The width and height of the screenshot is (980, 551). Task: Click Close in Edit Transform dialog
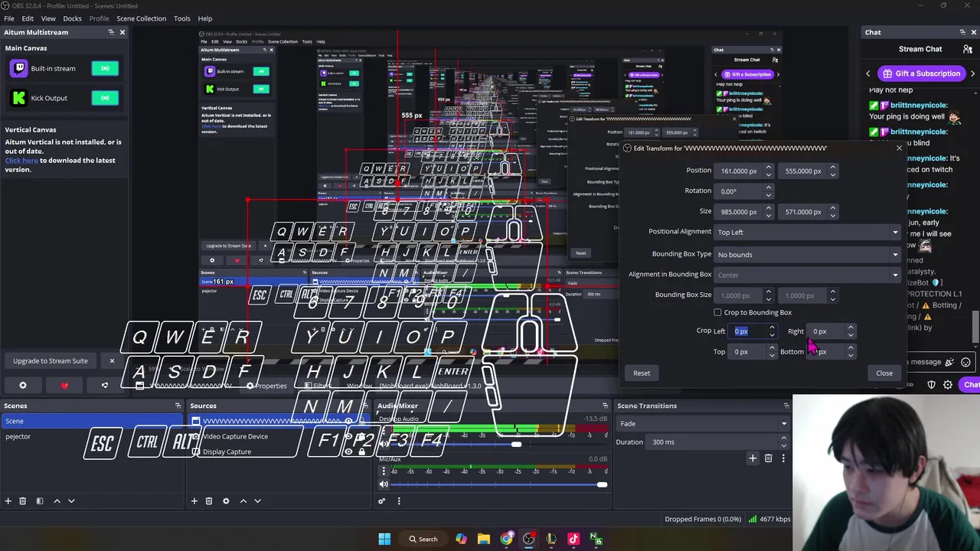884,373
